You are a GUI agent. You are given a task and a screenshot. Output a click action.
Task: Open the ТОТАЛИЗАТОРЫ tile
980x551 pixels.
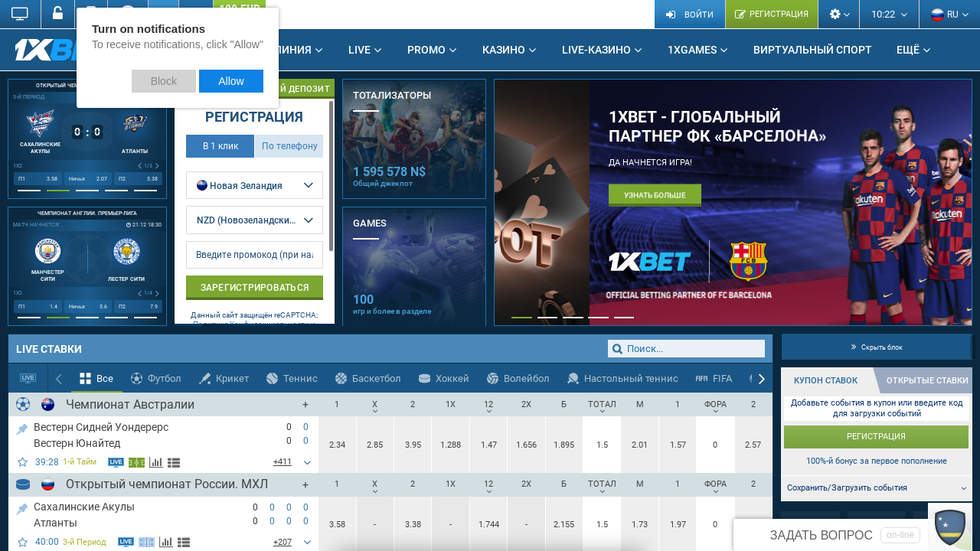[x=414, y=139]
